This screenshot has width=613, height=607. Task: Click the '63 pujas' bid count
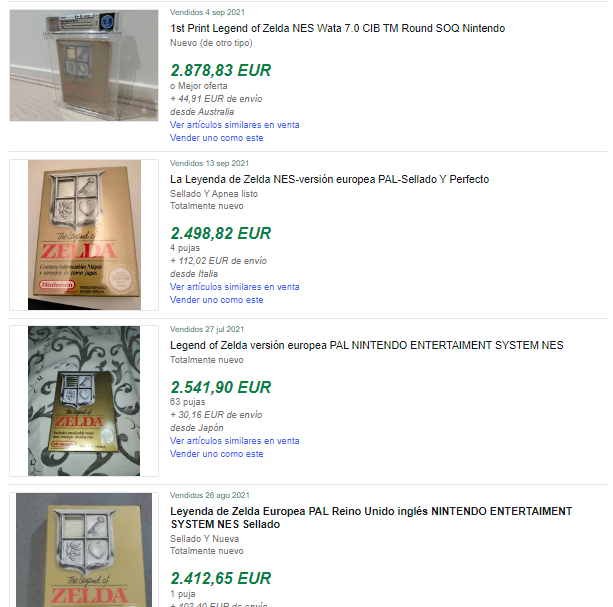pyautogui.click(x=188, y=402)
